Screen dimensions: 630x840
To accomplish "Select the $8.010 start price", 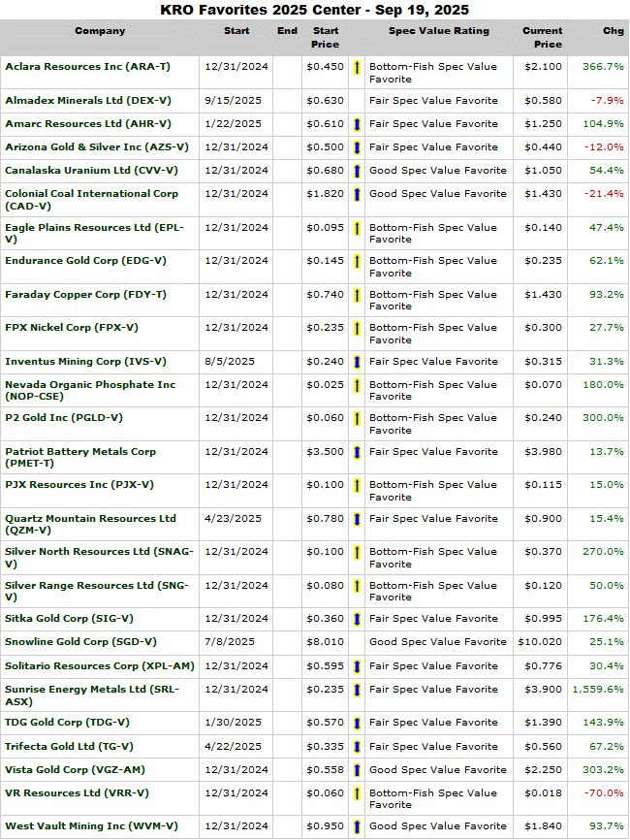I will tap(325, 642).
